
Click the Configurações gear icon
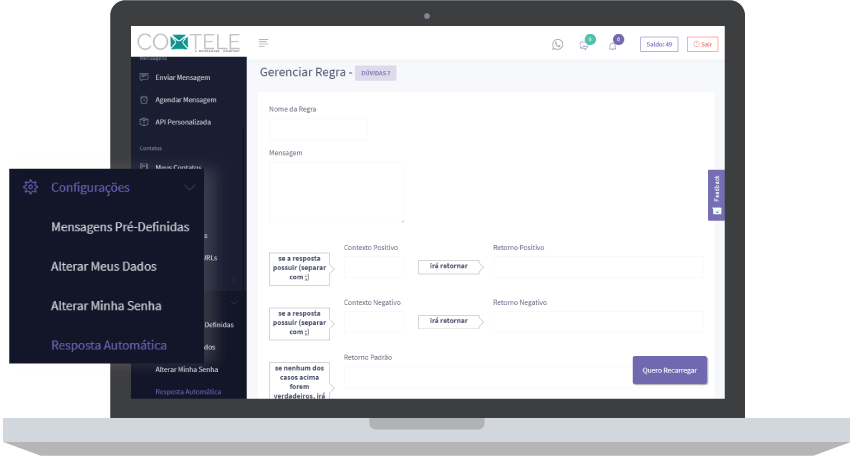coord(30,187)
